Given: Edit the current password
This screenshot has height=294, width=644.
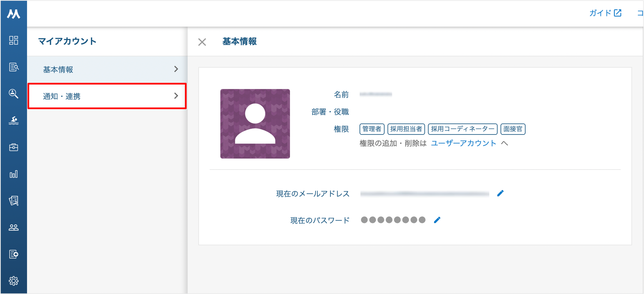Looking at the screenshot, I should coord(437,220).
